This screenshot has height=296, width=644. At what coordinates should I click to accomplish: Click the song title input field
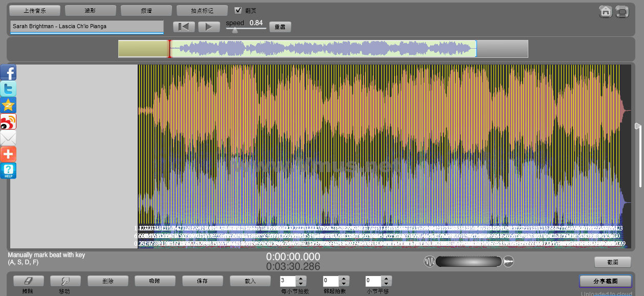87,26
